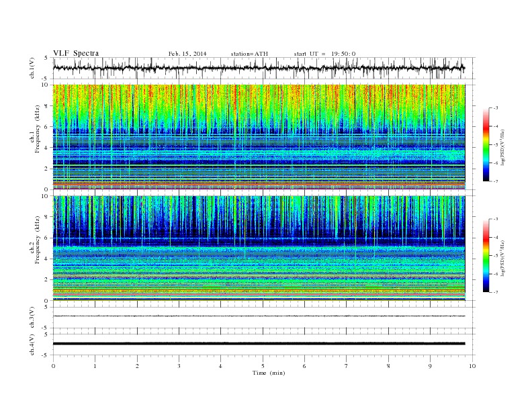Click time axis tick label "10"
Screen dimensions: 532x411
[472, 366]
